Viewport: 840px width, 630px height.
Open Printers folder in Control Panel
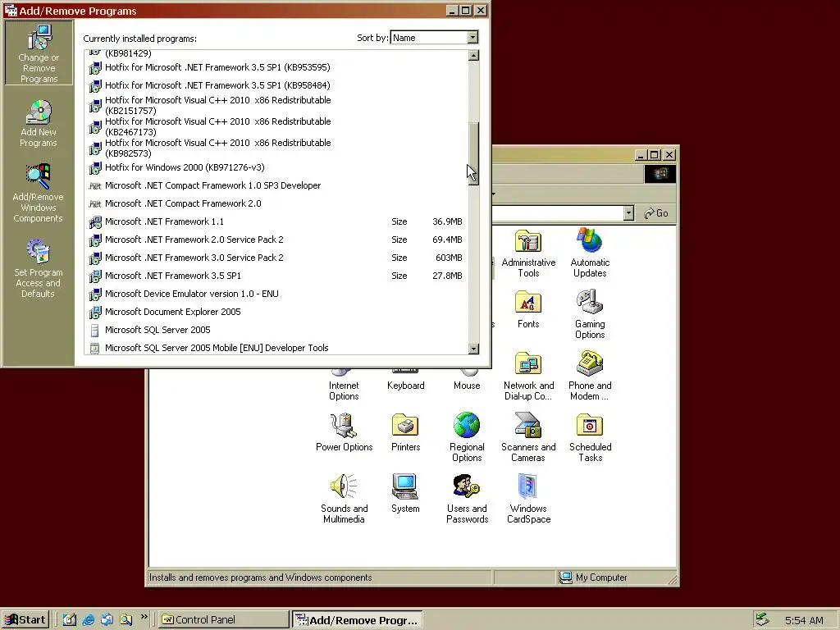405,432
